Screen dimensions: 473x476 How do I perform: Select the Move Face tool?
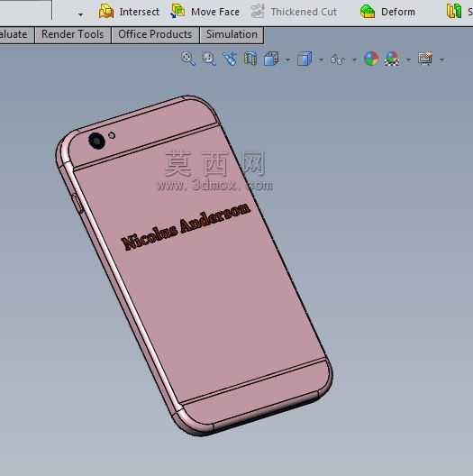coord(205,12)
